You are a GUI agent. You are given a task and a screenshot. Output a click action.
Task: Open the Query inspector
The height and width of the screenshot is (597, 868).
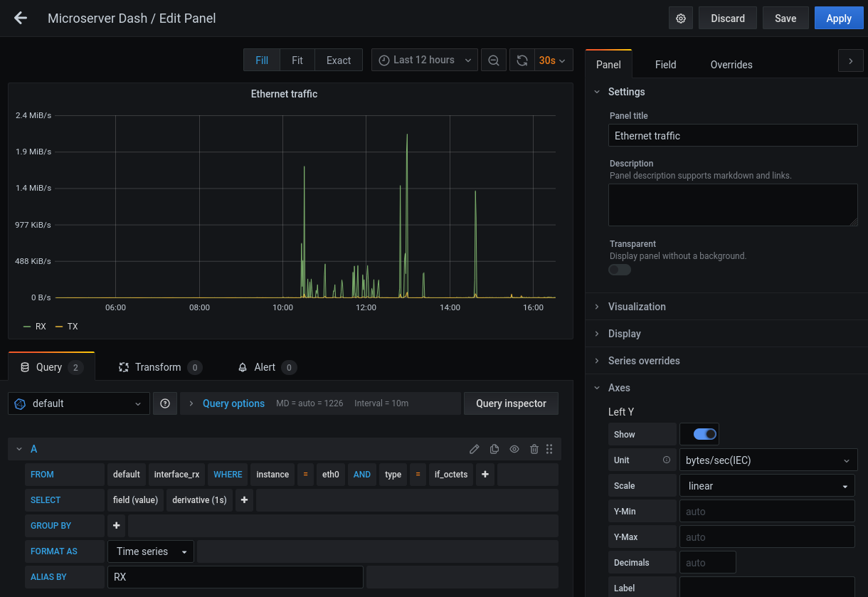511,403
